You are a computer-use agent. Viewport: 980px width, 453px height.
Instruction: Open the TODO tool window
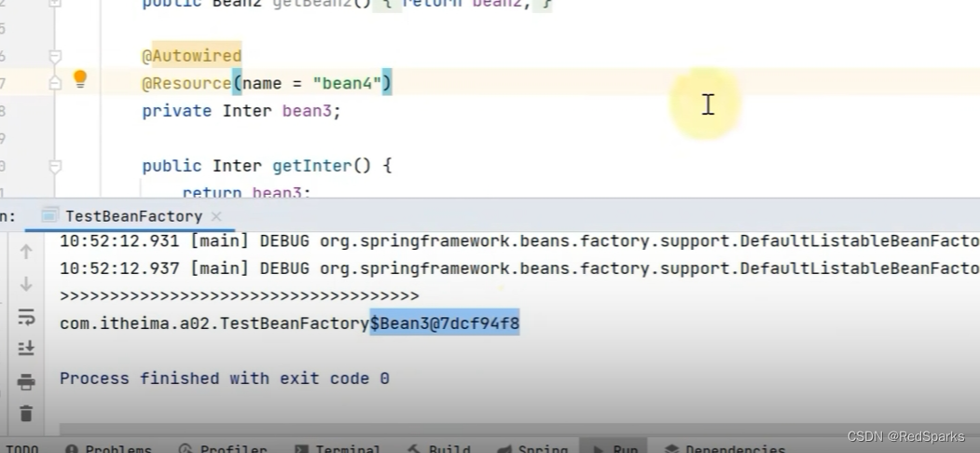[x=21, y=450]
